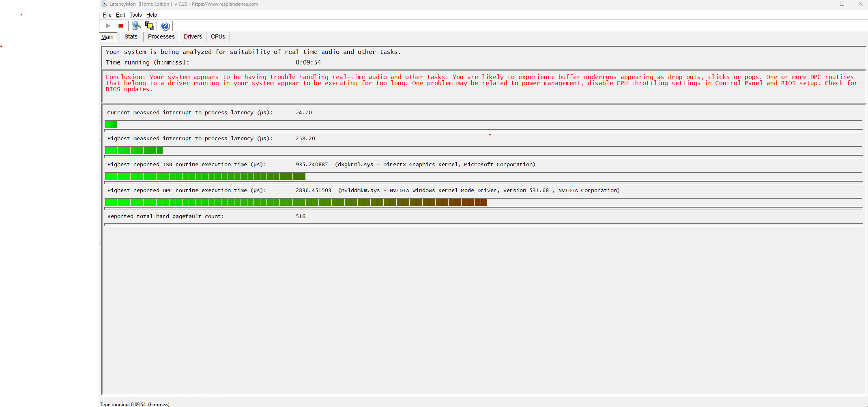The width and height of the screenshot is (868, 407).
Task: Switch to the Drivers tab
Action: point(193,36)
